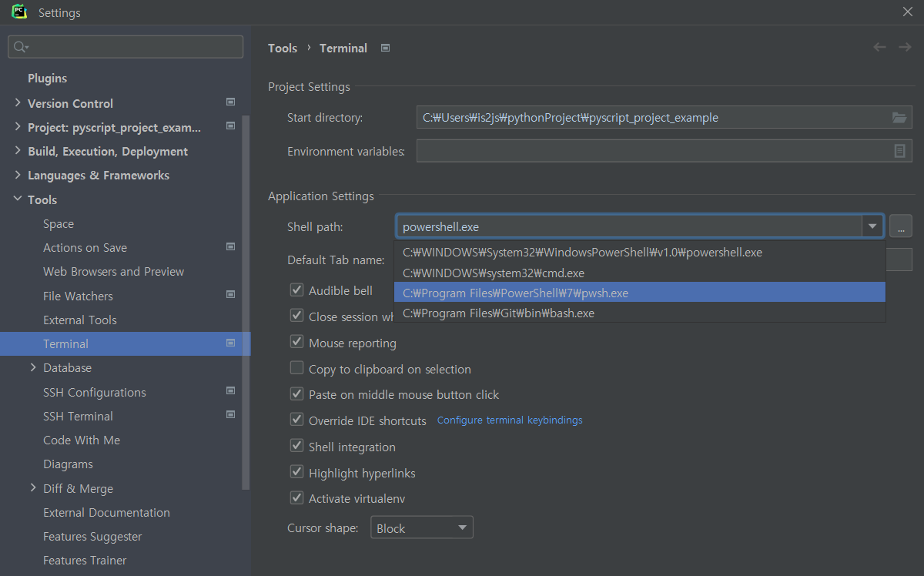Image resolution: width=924 pixels, height=576 pixels.
Task: Go back using the left navigation arrow
Action: tap(879, 47)
